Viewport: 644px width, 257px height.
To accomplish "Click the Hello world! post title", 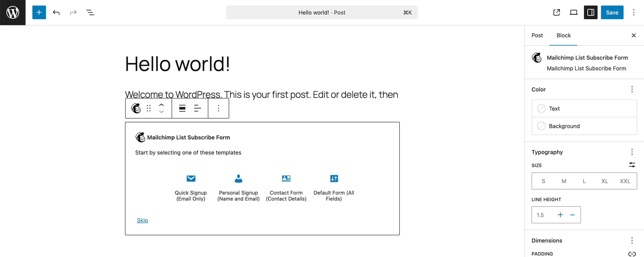I will 177,64.
